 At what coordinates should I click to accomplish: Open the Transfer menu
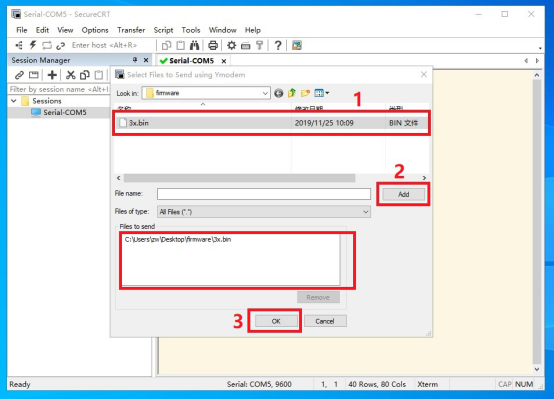coord(131,30)
